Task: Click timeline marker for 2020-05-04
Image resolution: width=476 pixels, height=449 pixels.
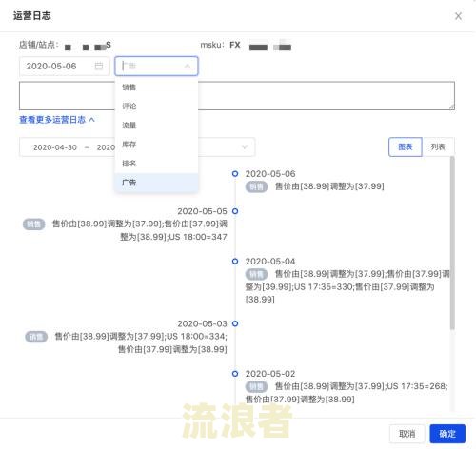Action: click(x=235, y=262)
